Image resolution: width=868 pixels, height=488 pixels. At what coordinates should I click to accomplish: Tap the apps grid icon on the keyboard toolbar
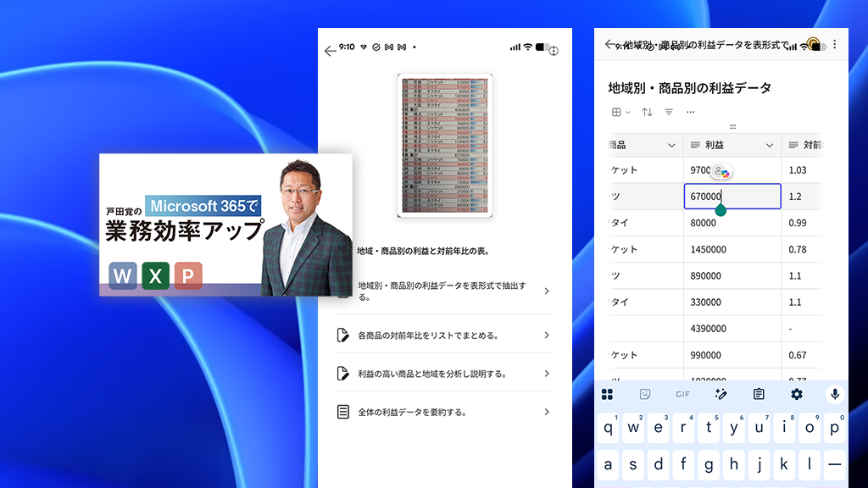(607, 393)
